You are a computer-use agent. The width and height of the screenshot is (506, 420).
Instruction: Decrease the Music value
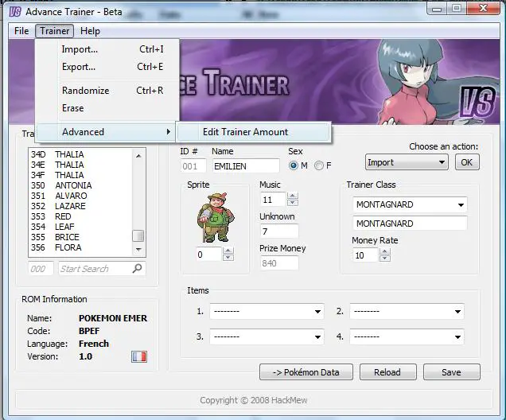pyautogui.click(x=292, y=203)
